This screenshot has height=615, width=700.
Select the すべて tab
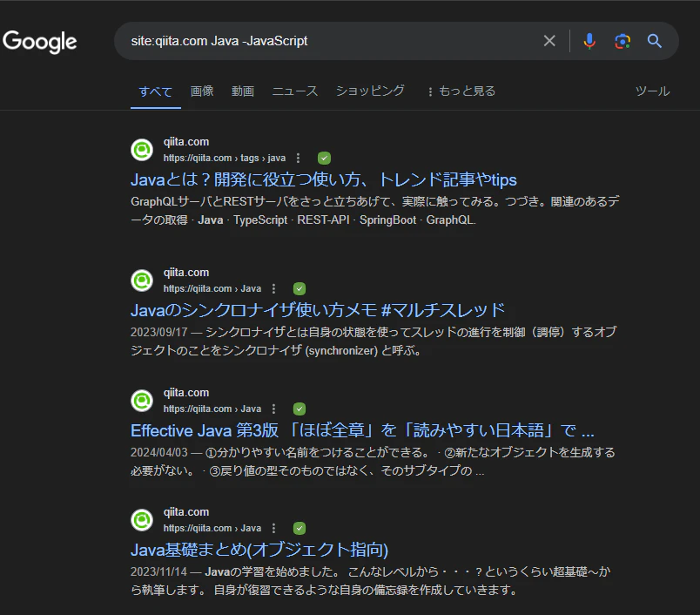(x=155, y=91)
